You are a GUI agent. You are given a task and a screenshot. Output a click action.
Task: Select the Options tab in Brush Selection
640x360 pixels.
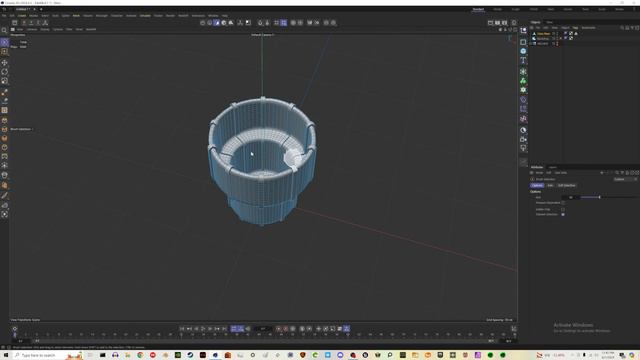point(537,185)
